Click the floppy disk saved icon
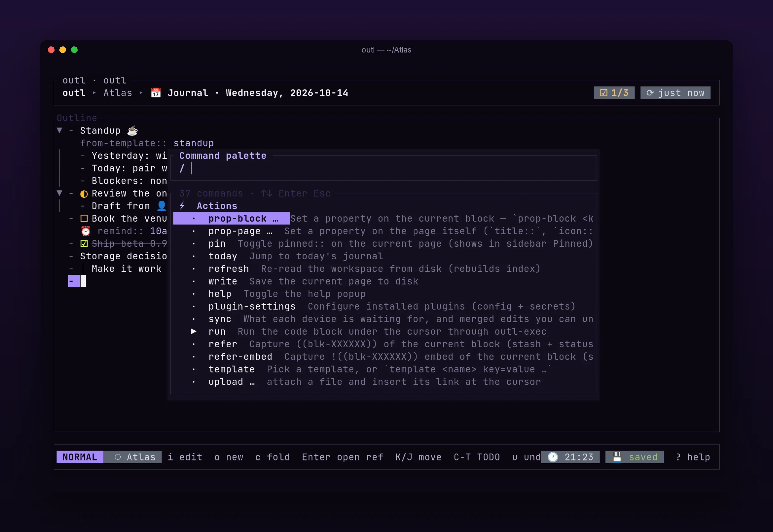Image resolution: width=773 pixels, height=532 pixels. (x=617, y=457)
